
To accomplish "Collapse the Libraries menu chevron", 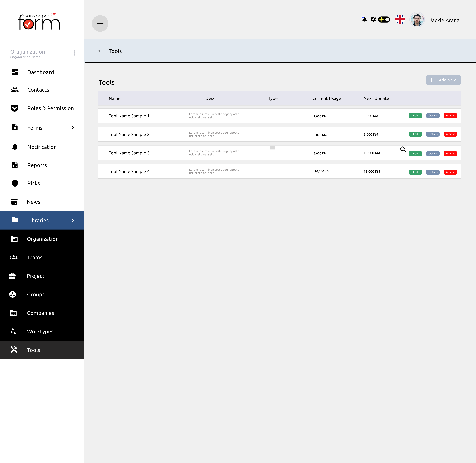I will (72, 220).
